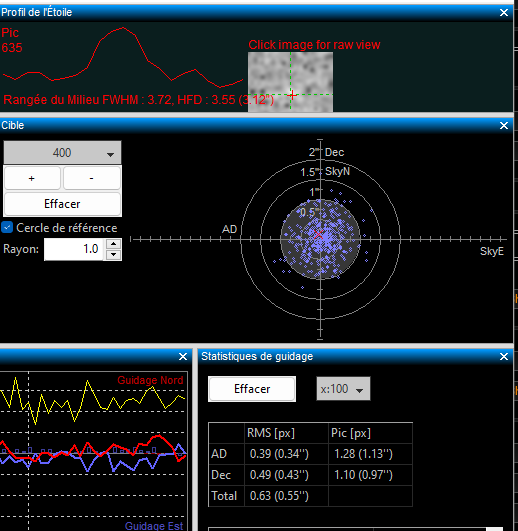Viewport: 518px width, 531px height.
Task: Open the x:100 scale dropdown
Action: click(x=343, y=389)
